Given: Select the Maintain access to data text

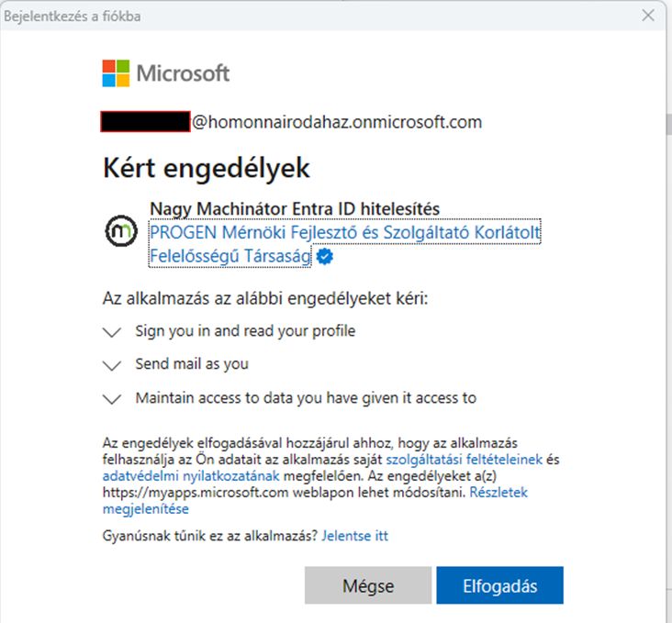Looking at the screenshot, I should pos(306,398).
